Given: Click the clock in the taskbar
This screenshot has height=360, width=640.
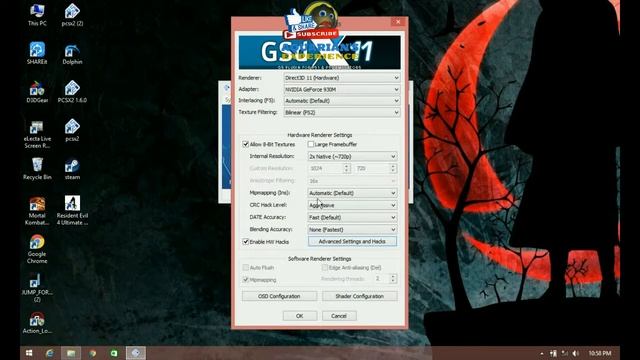Looking at the screenshot, I should coord(600,353).
